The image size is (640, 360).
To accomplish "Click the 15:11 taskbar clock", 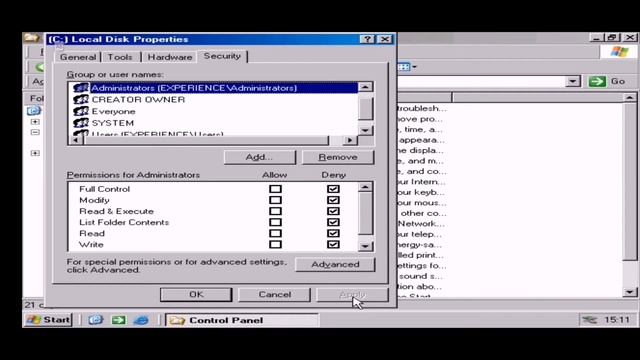I will 616,320.
